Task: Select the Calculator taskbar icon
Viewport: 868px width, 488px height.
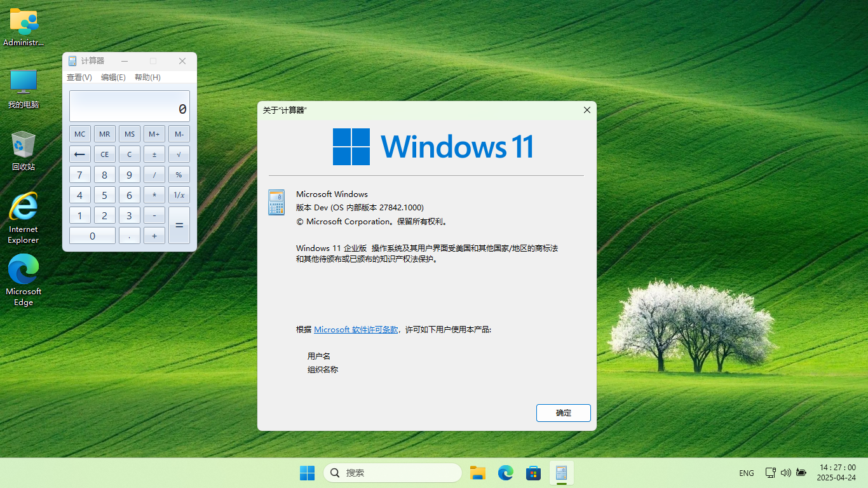Action: (561, 473)
